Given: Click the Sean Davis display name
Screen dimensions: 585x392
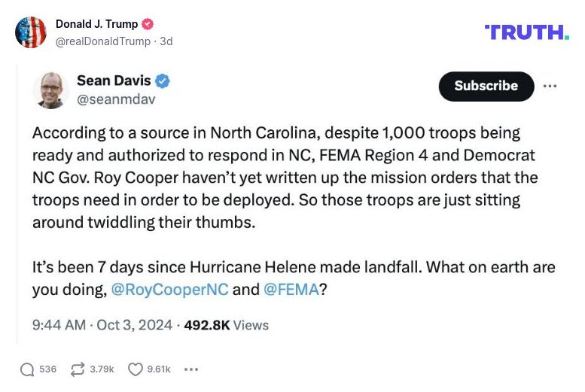Looking at the screenshot, I should (x=114, y=81).
